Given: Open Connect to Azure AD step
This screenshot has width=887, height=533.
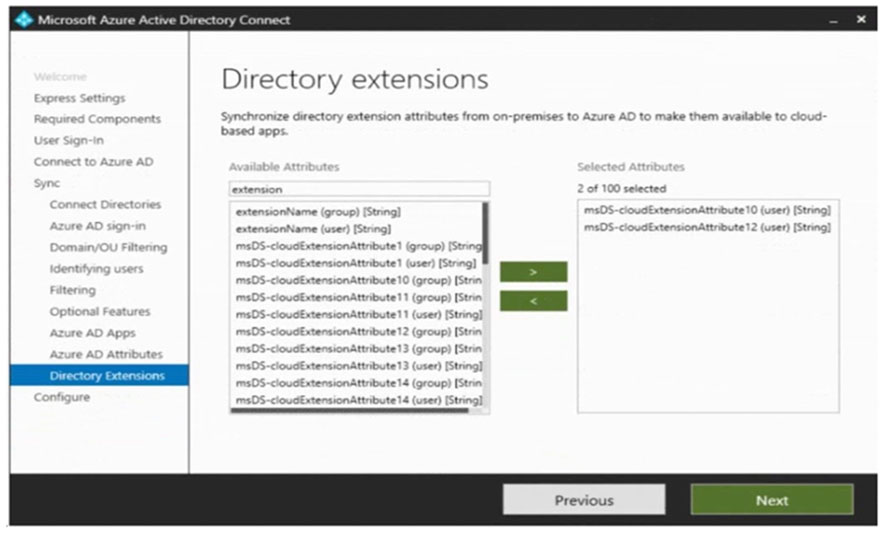Looking at the screenshot, I should coord(93,162).
